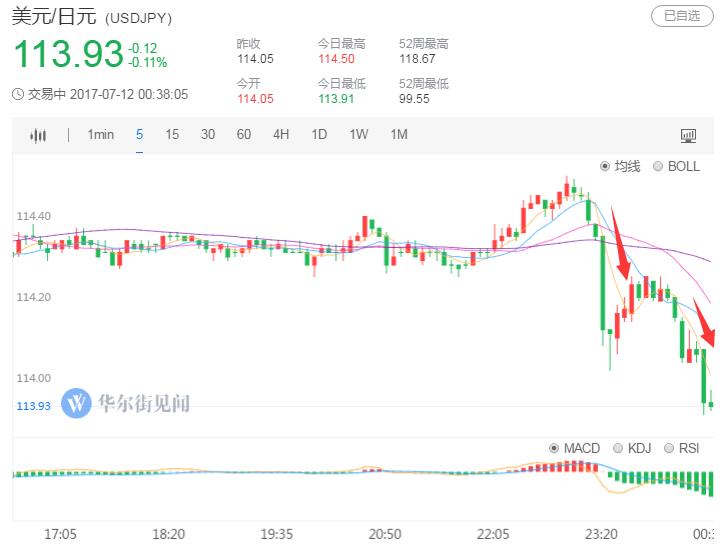Click the 23:20 time axis label
The height and width of the screenshot is (552, 724).
point(601,534)
